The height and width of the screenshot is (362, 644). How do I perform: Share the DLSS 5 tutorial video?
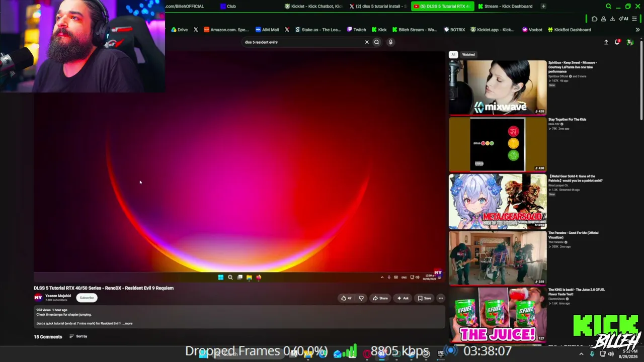(380, 298)
